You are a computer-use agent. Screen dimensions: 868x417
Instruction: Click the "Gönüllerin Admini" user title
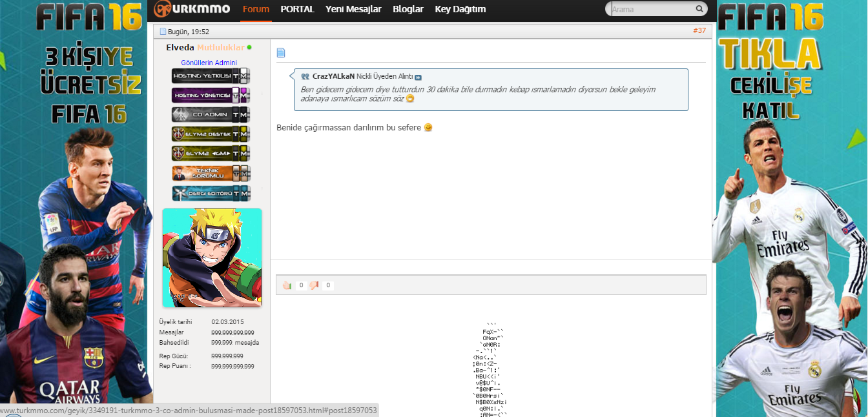coord(209,63)
